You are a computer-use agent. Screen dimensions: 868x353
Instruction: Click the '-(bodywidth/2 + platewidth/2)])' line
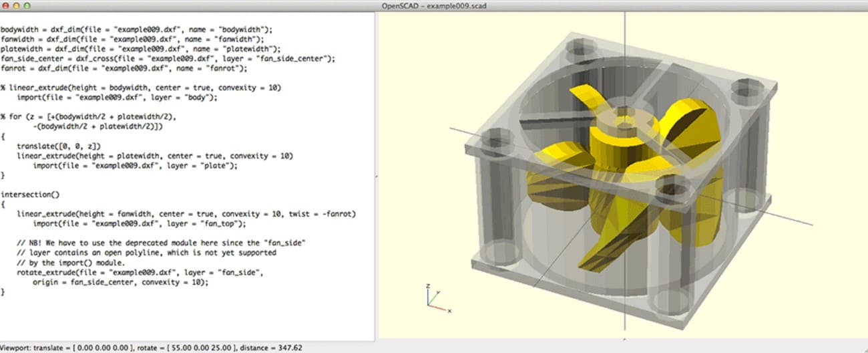pos(98,126)
